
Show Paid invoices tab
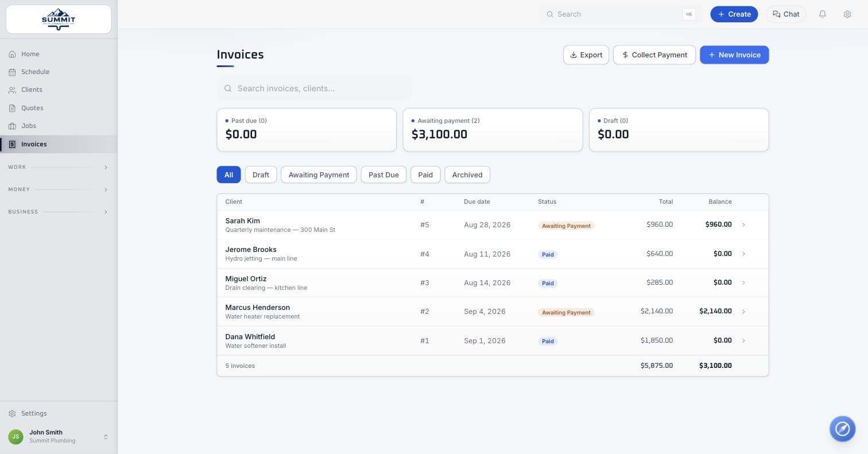click(x=425, y=175)
